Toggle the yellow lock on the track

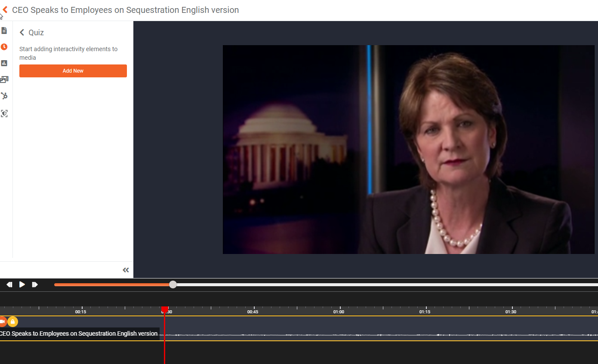coord(12,321)
